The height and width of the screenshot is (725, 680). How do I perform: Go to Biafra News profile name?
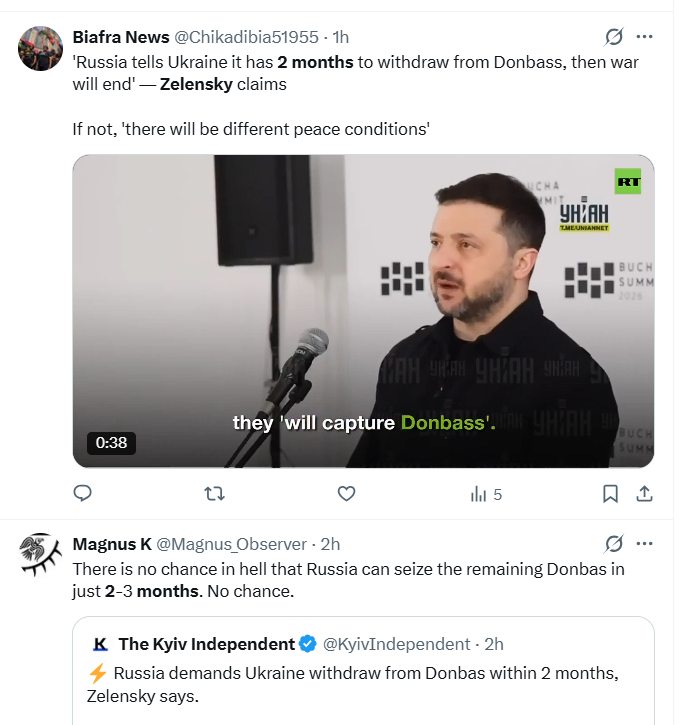pos(121,37)
